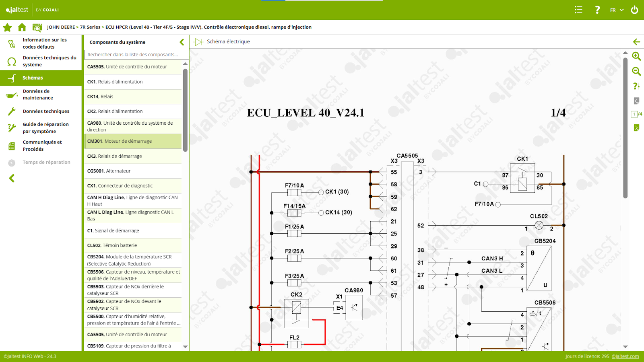Image resolution: width=644 pixels, height=362 pixels.
Task: Open the vehicle search icon
Action: pyautogui.click(x=37, y=27)
